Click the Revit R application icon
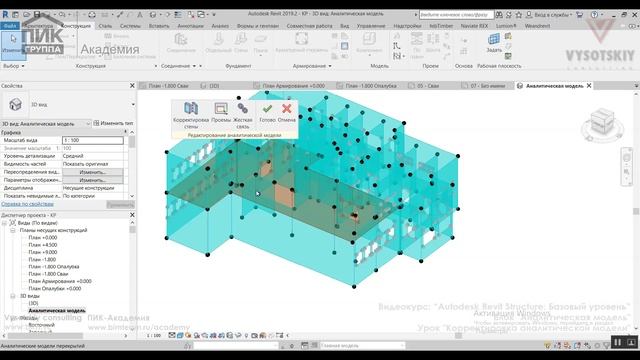640x360 pixels. [x=5, y=14]
